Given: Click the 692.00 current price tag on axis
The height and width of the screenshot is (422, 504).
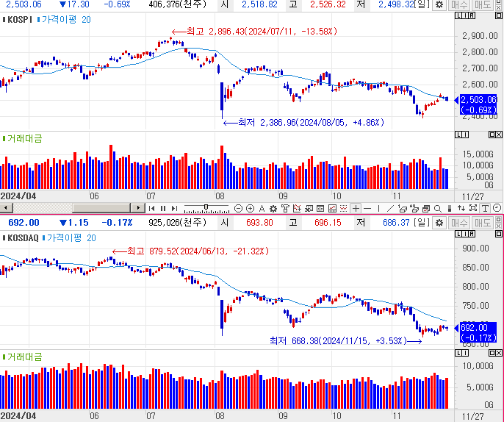Looking at the screenshot, I should 478,332.
